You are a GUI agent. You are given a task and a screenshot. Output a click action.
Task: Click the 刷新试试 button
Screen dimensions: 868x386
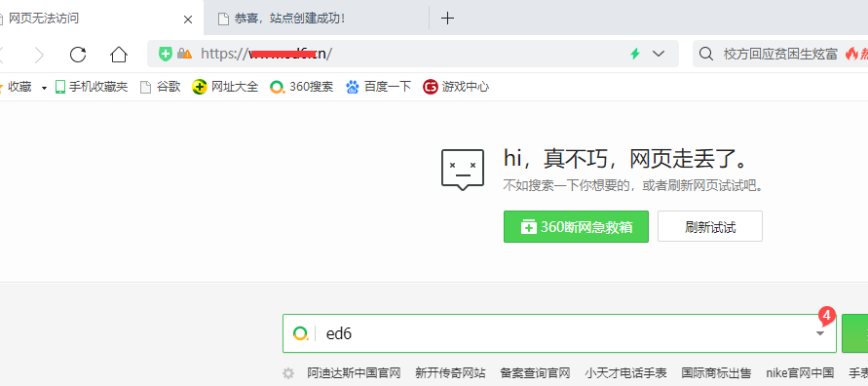[709, 226]
